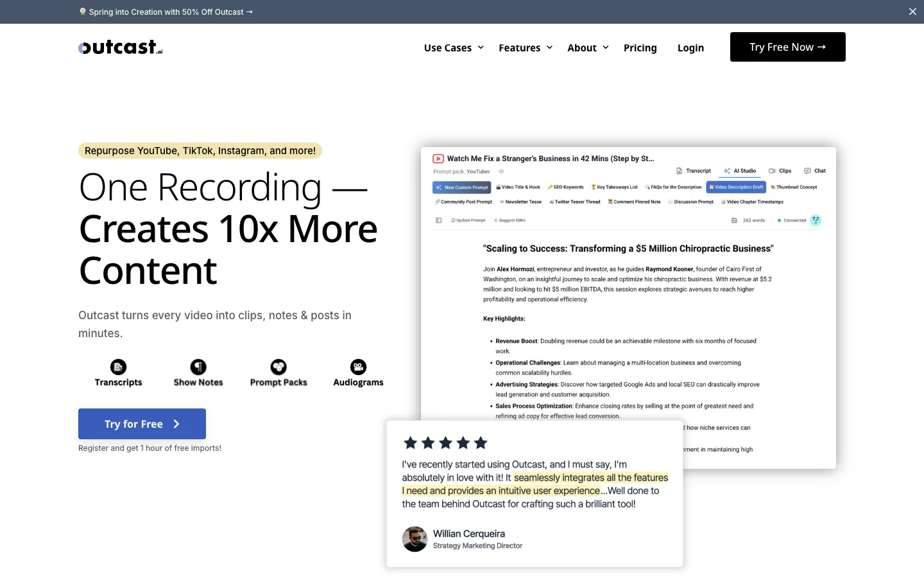This screenshot has height=578, width=924.
Task: Click the Audiograms feature icon
Action: pyautogui.click(x=358, y=367)
